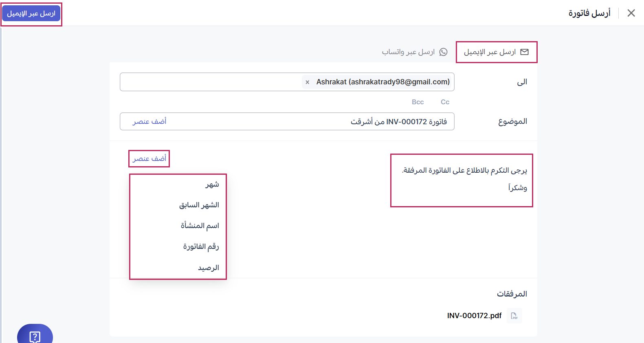
Task: Toggle the message body أضف عنصر dropdown
Action: [x=149, y=158]
